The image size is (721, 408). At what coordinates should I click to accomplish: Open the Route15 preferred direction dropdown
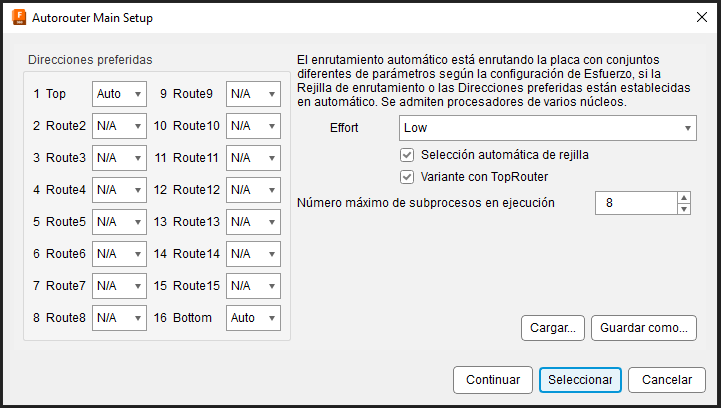point(253,286)
